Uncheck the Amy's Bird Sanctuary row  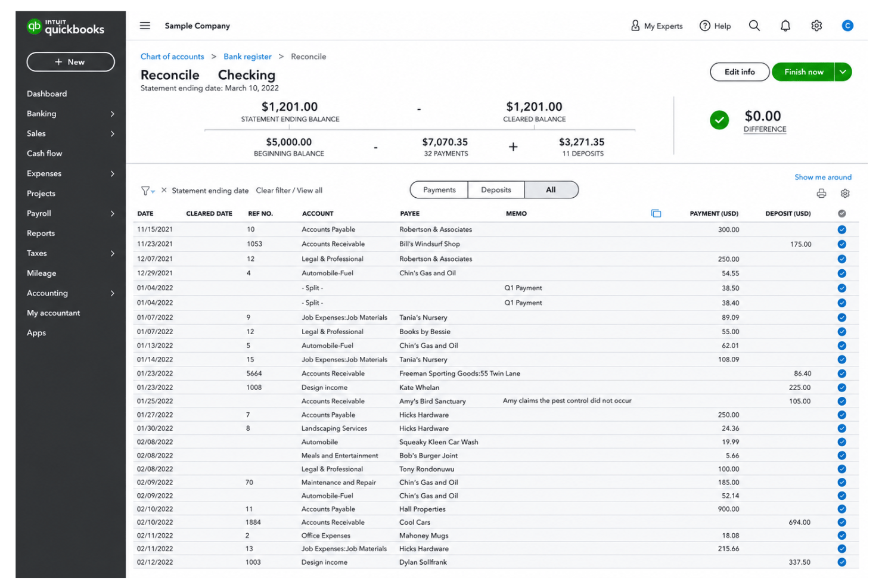tap(841, 402)
